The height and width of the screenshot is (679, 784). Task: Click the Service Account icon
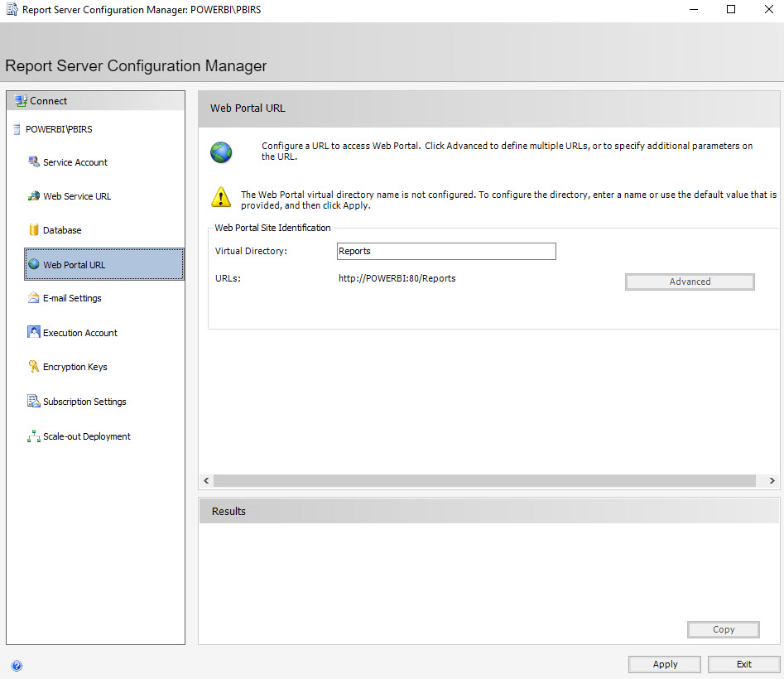pos(33,162)
